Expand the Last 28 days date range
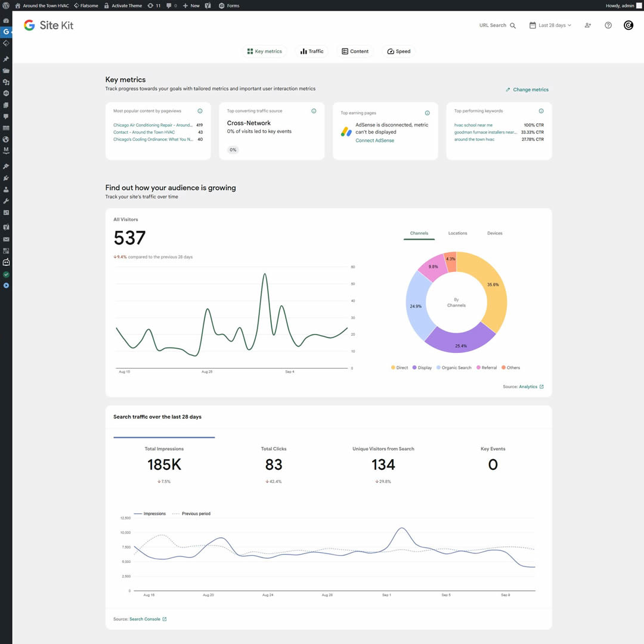The height and width of the screenshot is (644, 644). (550, 25)
